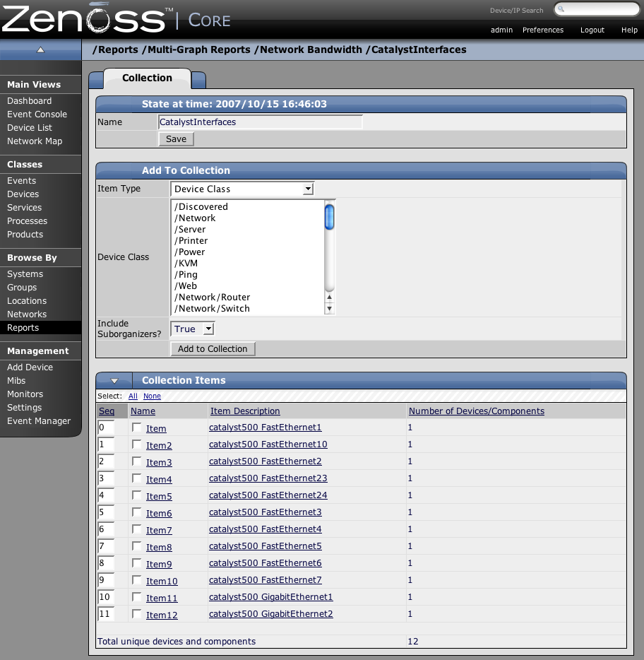Collapse the left menu with the up arrow
644x660 pixels.
[x=40, y=49]
